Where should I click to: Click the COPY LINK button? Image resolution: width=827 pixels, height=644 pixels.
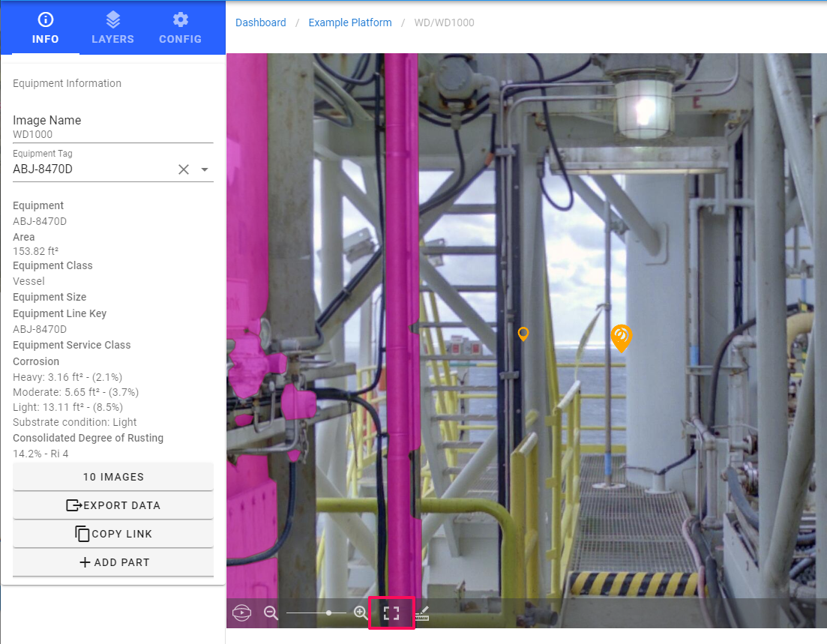tap(113, 534)
